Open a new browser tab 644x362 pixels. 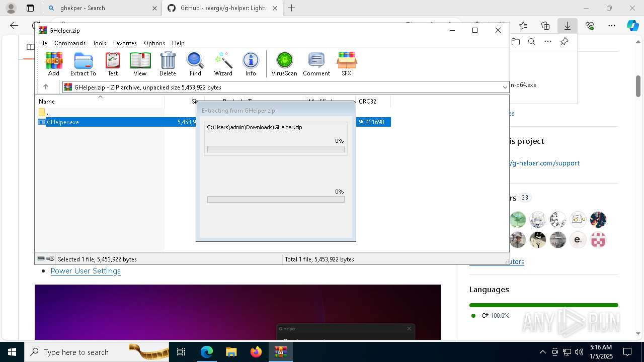pyautogui.click(x=291, y=8)
